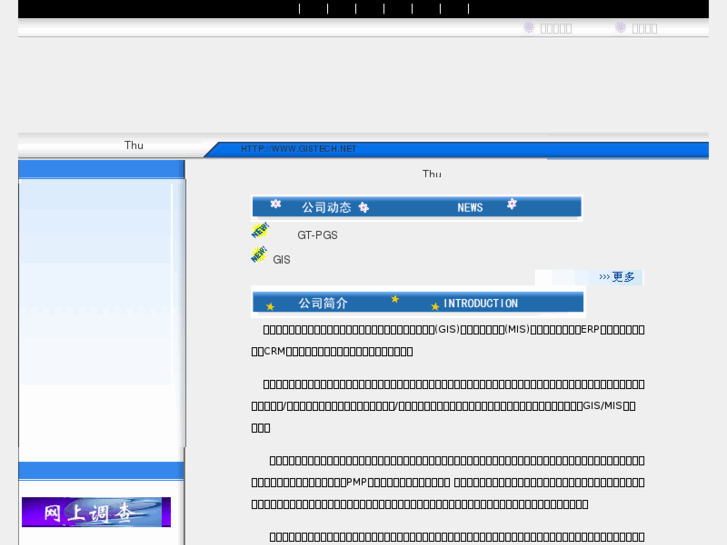Click the 网上调查 online survey banner
This screenshot has height=545, width=727.
pos(96,512)
